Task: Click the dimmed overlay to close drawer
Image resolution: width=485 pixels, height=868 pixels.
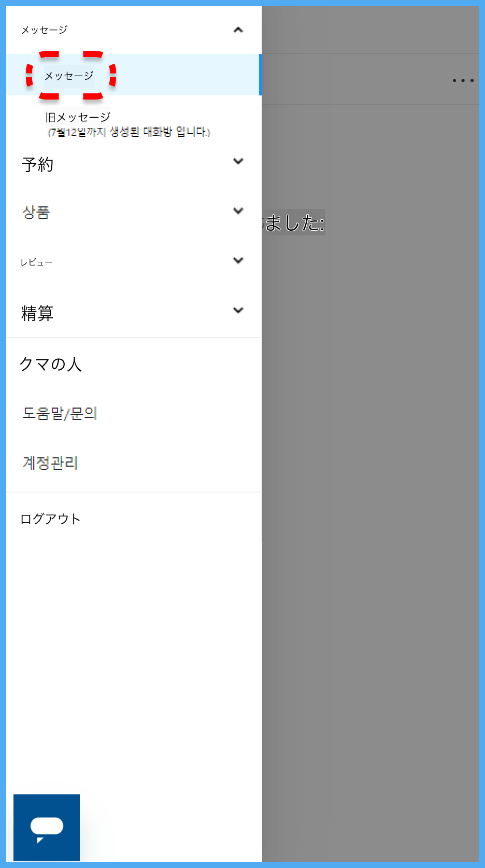Action: pyautogui.click(x=370, y=467)
